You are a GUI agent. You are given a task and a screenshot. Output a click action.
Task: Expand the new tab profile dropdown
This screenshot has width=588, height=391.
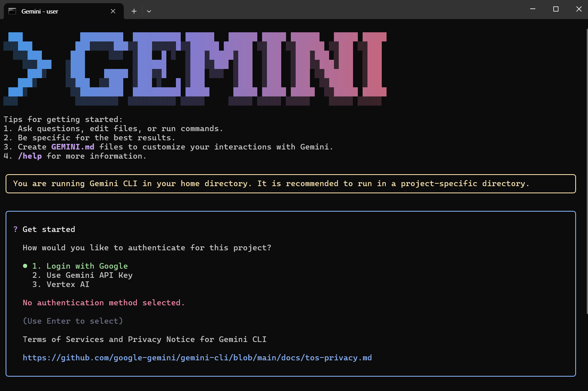(149, 11)
